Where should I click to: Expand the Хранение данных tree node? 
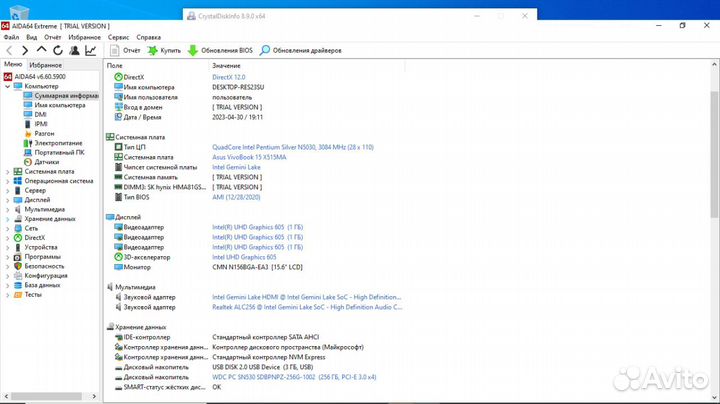pyautogui.click(x=7, y=219)
